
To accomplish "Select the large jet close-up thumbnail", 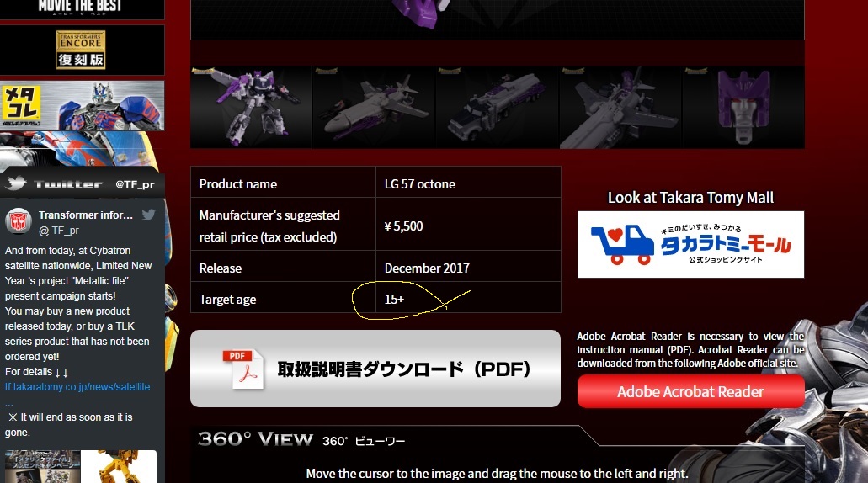I will (x=620, y=108).
